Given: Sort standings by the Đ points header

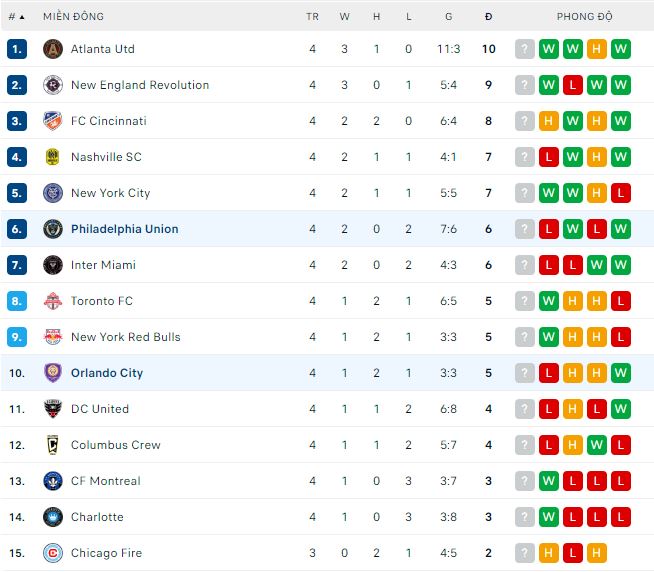Looking at the screenshot, I should click(x=488, y=17).
